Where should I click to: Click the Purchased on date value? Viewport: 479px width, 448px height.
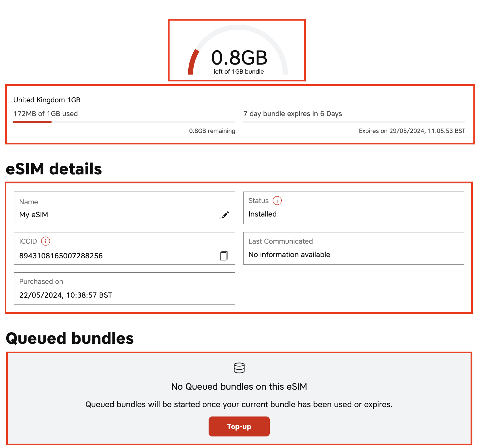(66, 295)
